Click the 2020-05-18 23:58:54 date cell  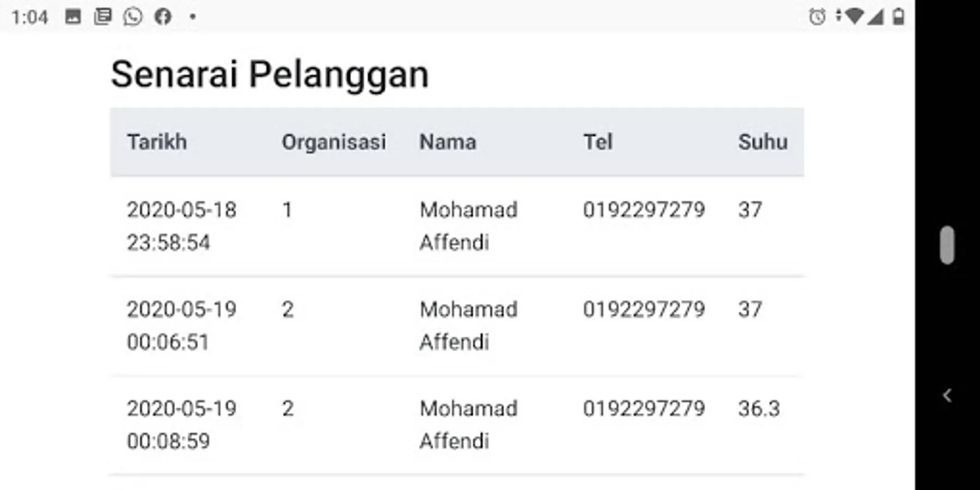point(181,226)
